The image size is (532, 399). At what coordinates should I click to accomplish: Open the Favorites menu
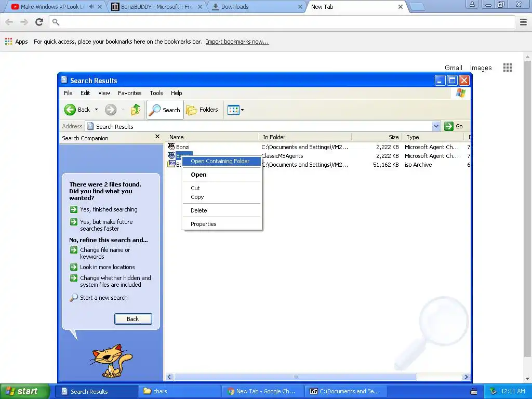(129, 93)
